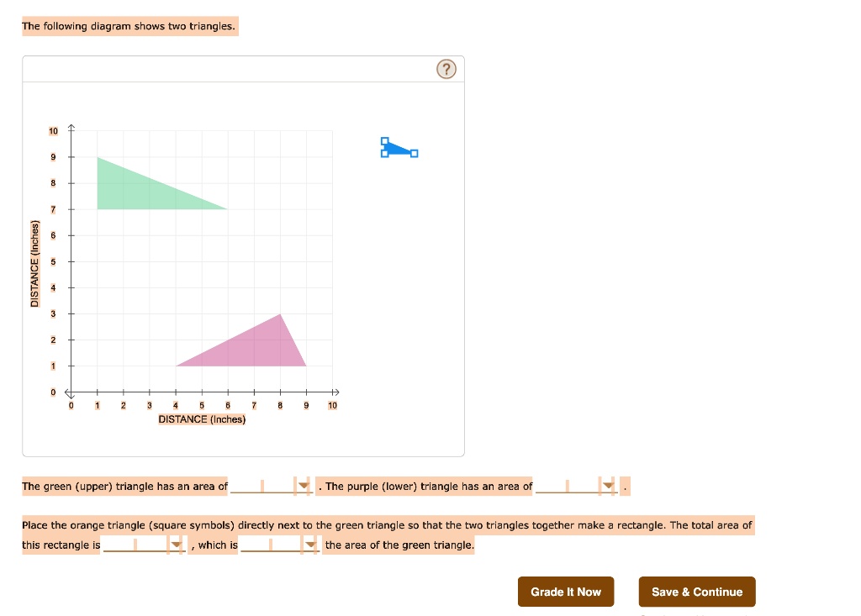Click the bottom-right handle of the movable triangle
This screenshot has width=861, height=616.
[415, 153]
